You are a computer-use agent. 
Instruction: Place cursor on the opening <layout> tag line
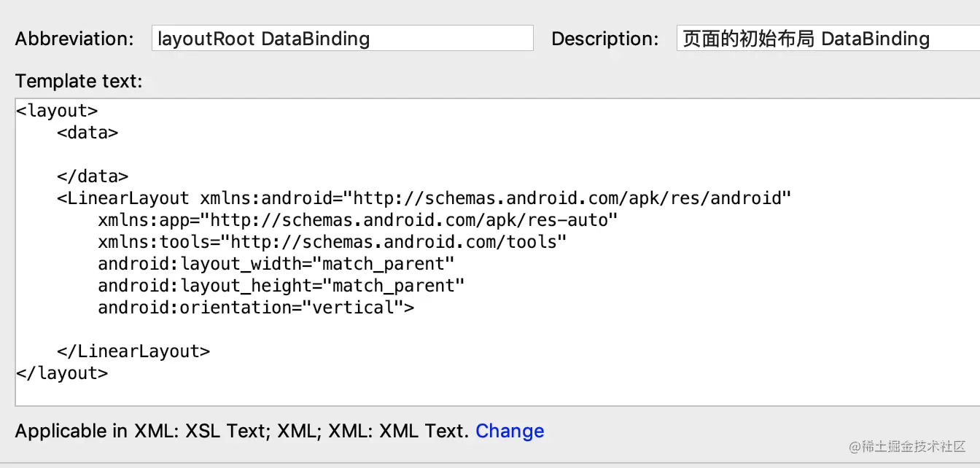point(57,111)
